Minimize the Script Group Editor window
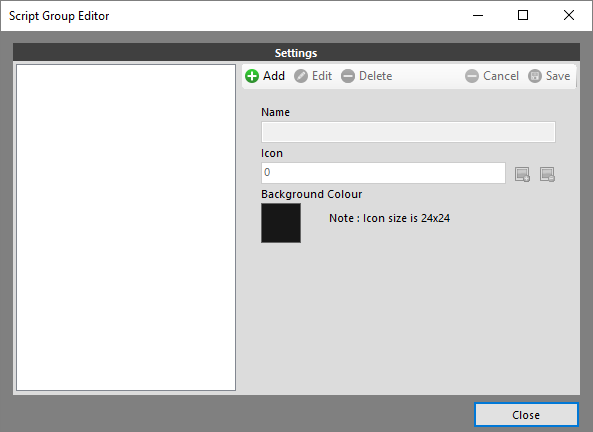Viewport: 593px width, 432px height. pyautogui.click(x=478, y=16)
